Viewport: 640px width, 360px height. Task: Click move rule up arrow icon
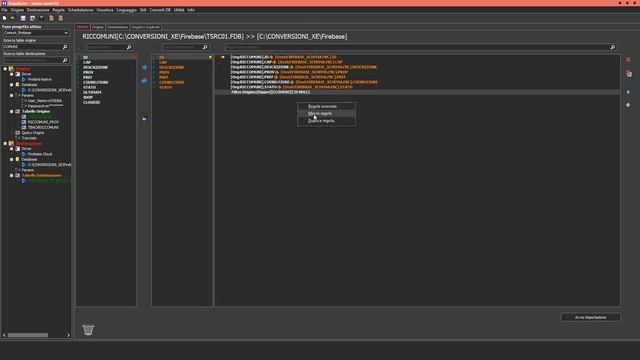tap(628, 92)
